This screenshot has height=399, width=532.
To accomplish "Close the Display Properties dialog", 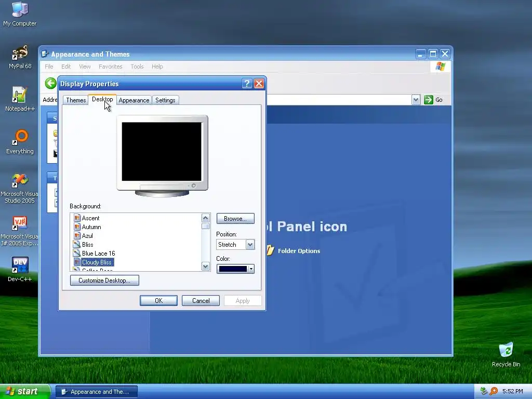I will (x=259, y=84).
